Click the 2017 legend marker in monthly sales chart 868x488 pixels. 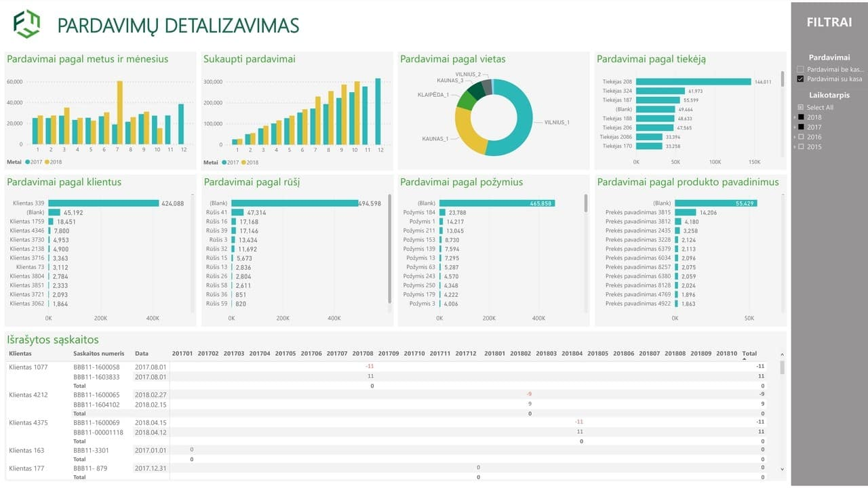click(27, 163)
